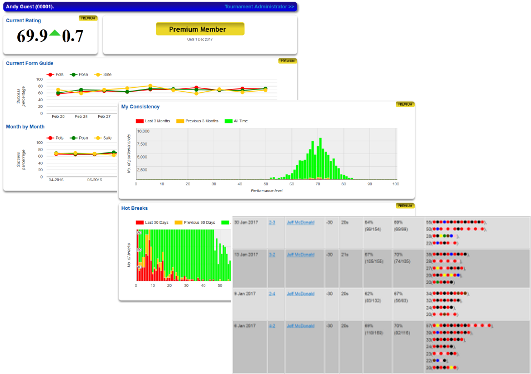Toggle Last 3 Months in My Consistency legend
531x374 pixels.
153,121
